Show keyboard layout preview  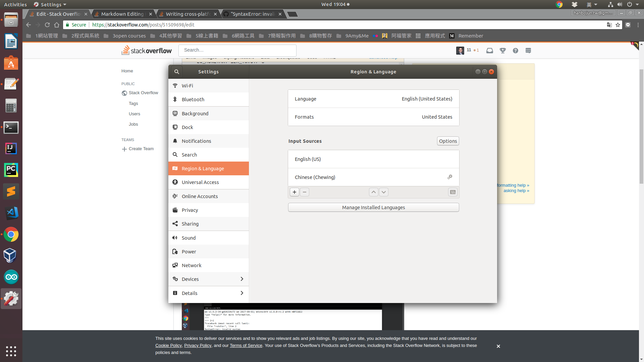(x=453, y=192)
